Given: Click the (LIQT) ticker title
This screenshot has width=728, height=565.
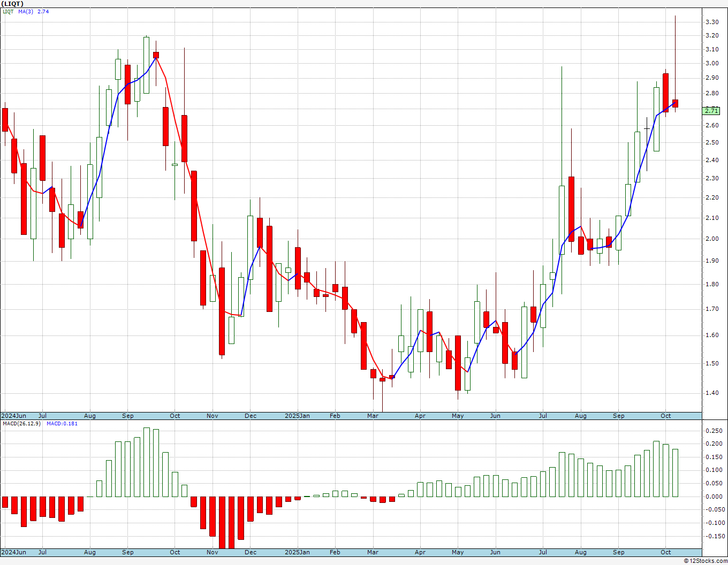Looking at the screenshot, I should (12, 4).
